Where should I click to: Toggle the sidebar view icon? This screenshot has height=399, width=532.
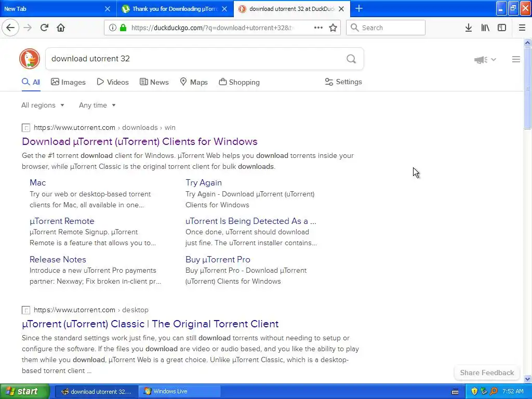(x=502, y=28)
